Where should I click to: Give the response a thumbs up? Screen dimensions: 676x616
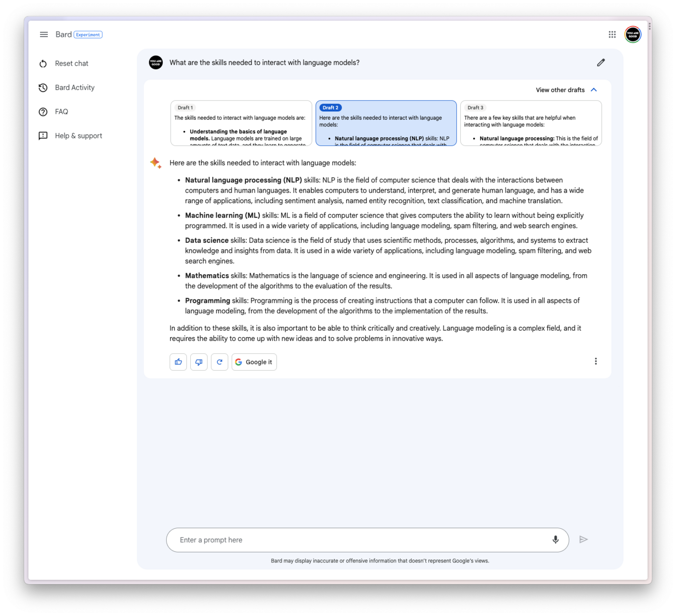click(178, 362)
